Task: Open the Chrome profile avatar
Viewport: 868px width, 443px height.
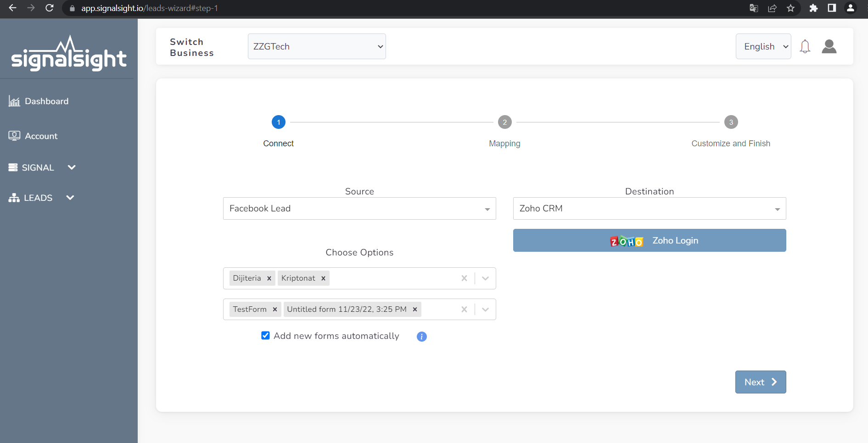Action: (851, 8)
